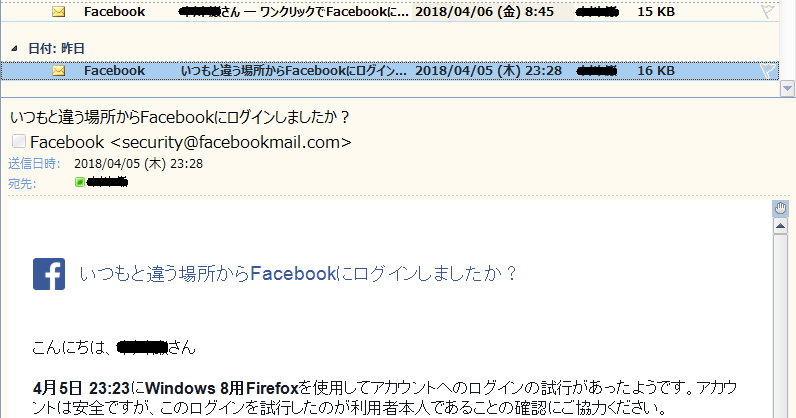Open the blue Facebook login headline link
The width and height of the screenshot is (796, 418).
297,274
